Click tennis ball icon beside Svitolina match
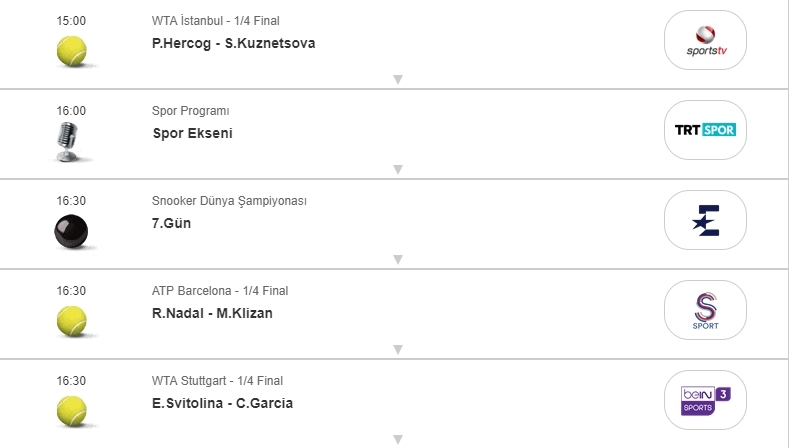The height and width of the screenshot is (448, 790). 71,411
